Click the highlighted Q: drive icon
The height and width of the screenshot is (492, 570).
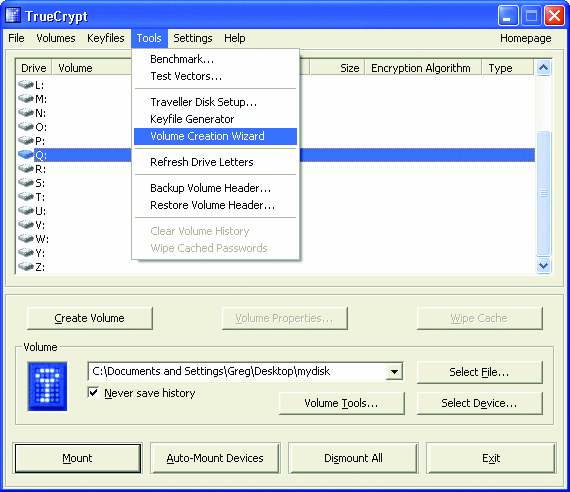pos(26,155)
